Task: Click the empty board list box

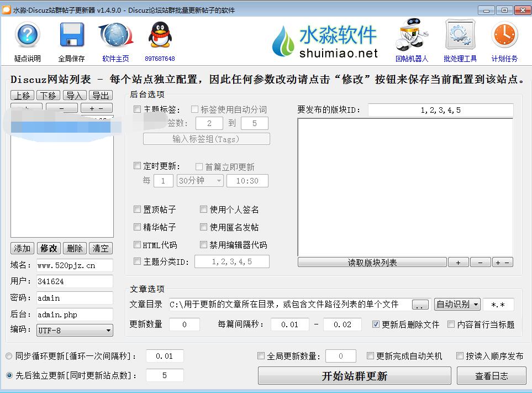Action: tap(405, 187)
